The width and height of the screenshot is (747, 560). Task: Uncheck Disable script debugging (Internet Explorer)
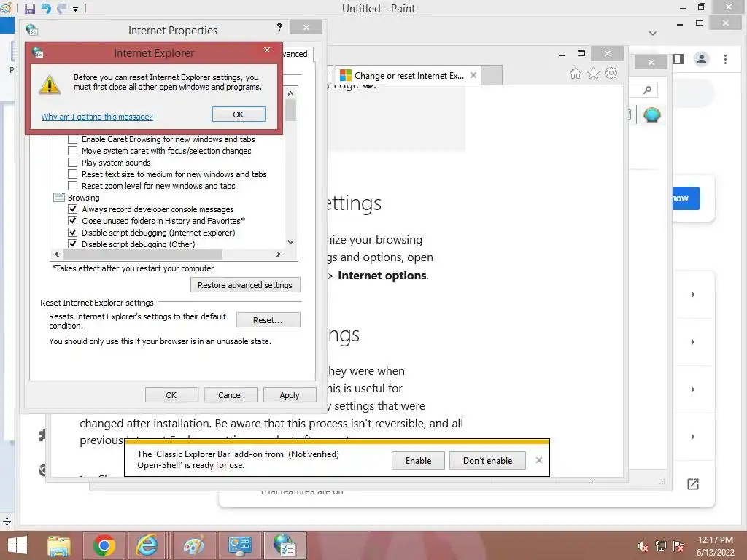point(72,233)
